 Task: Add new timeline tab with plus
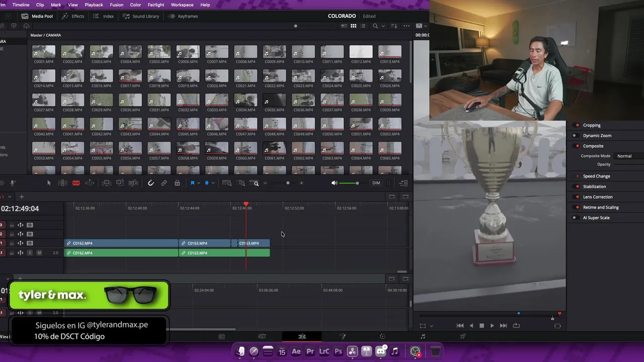21,197
